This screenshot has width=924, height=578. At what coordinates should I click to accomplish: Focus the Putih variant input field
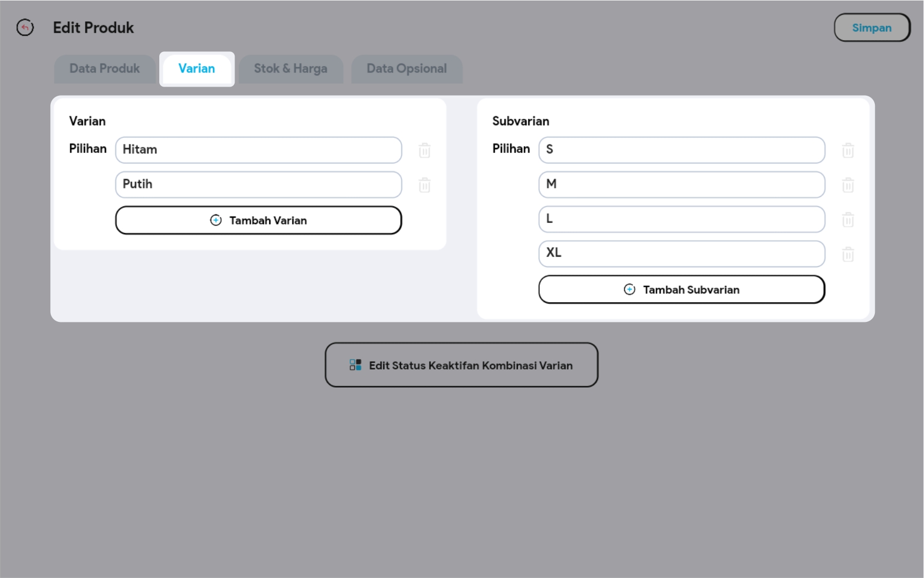[258, 184]
